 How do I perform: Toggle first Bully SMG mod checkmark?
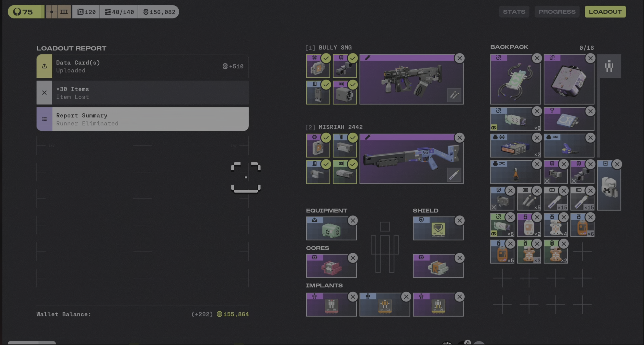[x=326, y=58]
